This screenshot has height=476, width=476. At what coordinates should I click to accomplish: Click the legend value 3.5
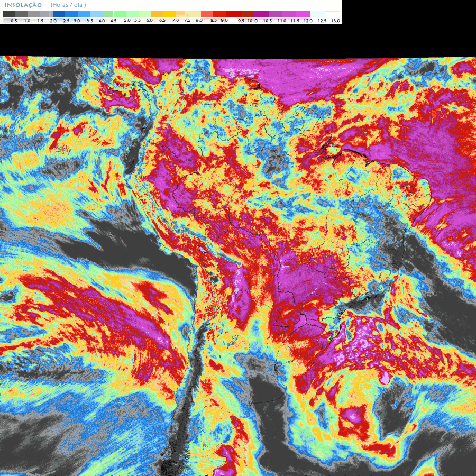pos(90,21)
